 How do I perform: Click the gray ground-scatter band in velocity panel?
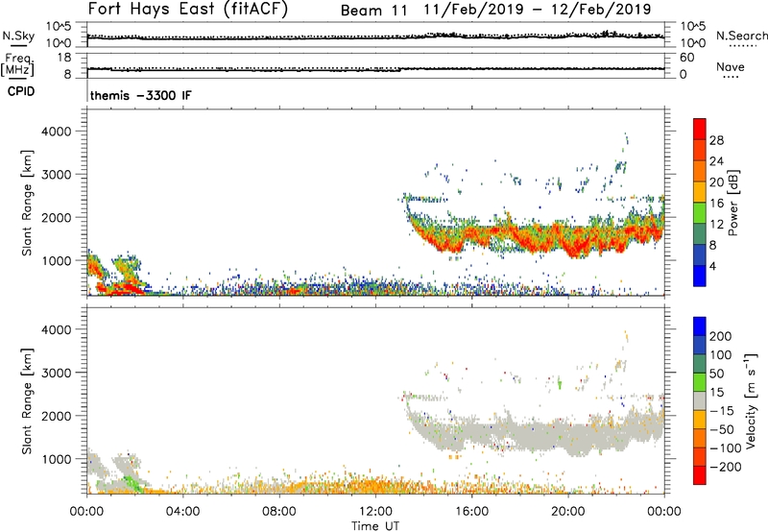539,433
